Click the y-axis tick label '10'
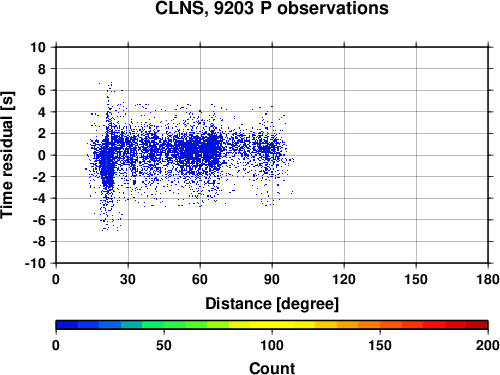The width and height of the screenshot is (500, 375). (38, 47)
